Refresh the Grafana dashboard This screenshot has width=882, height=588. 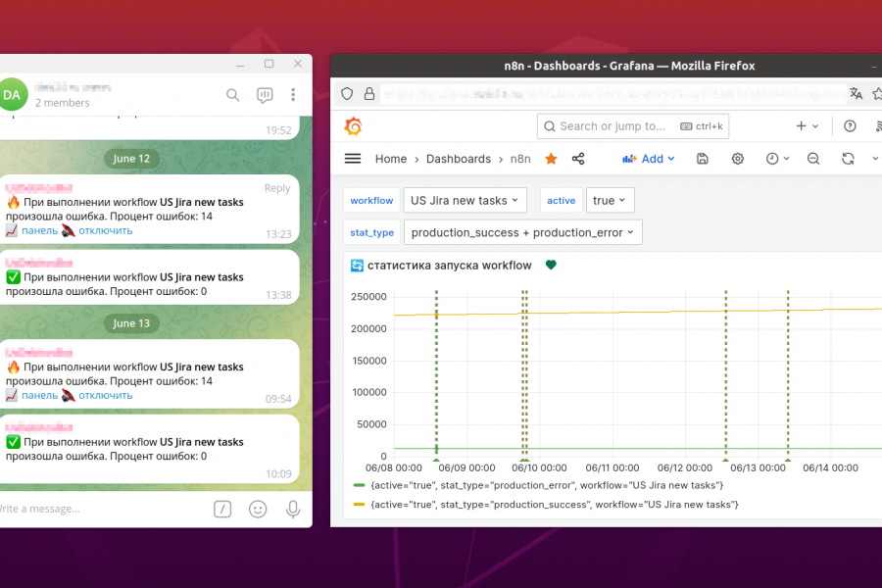848,159
